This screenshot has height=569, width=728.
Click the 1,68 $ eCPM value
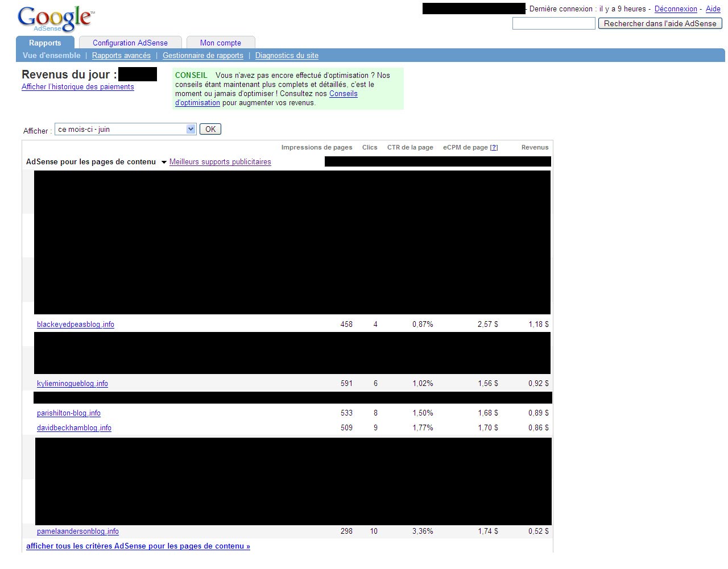pos(487,413)
